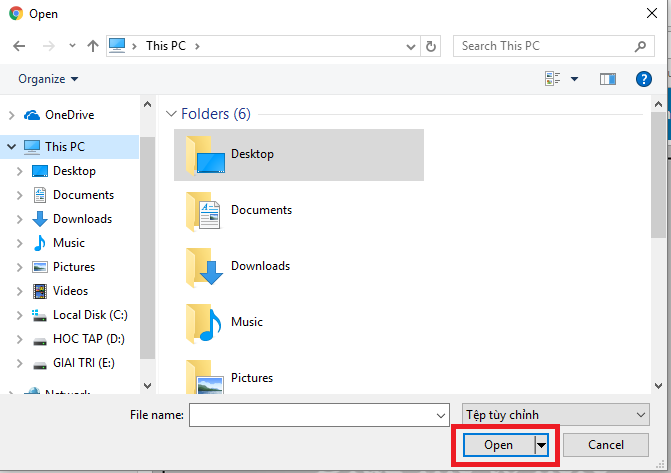Expand the Desktop node in sidebar
The image size is (671, 473).
click(x=19, y=171)
